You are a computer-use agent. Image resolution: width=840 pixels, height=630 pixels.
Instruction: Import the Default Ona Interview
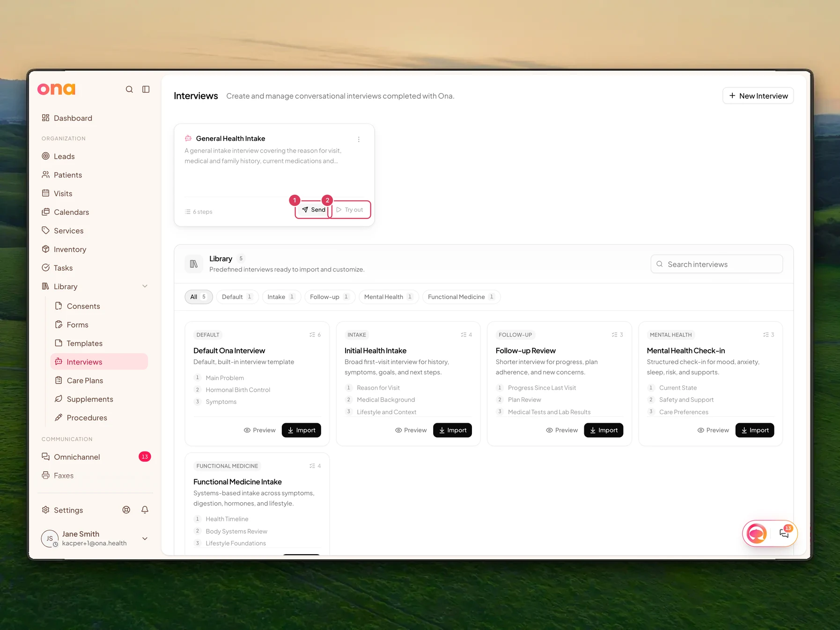pos(302,430)
